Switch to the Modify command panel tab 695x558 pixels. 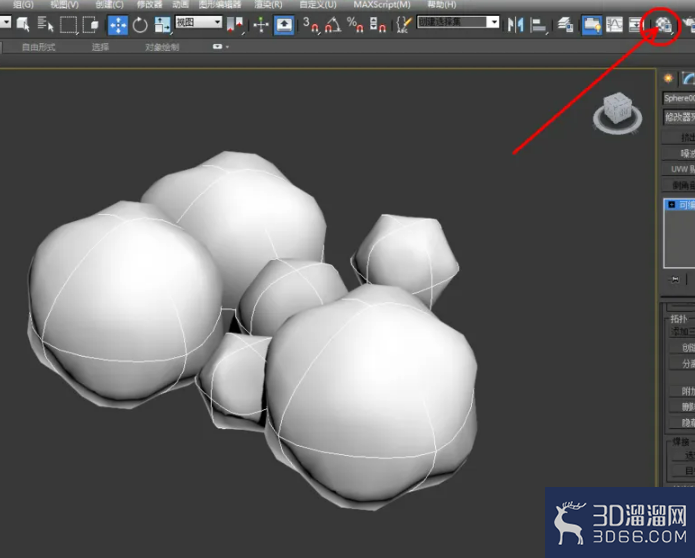click(x=688, y=79)
